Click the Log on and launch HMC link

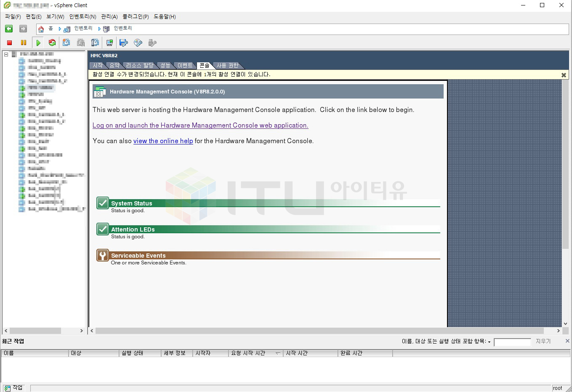coord(200,125)
